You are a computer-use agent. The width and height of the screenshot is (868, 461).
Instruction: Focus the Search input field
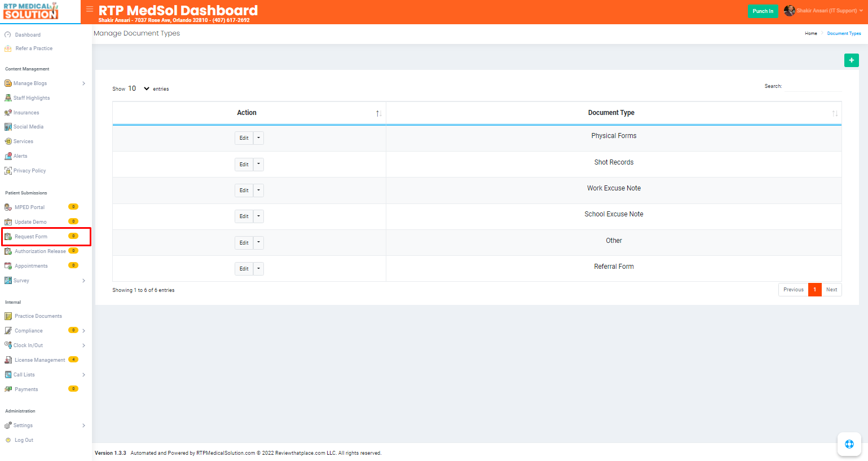[x=813, y=86]
